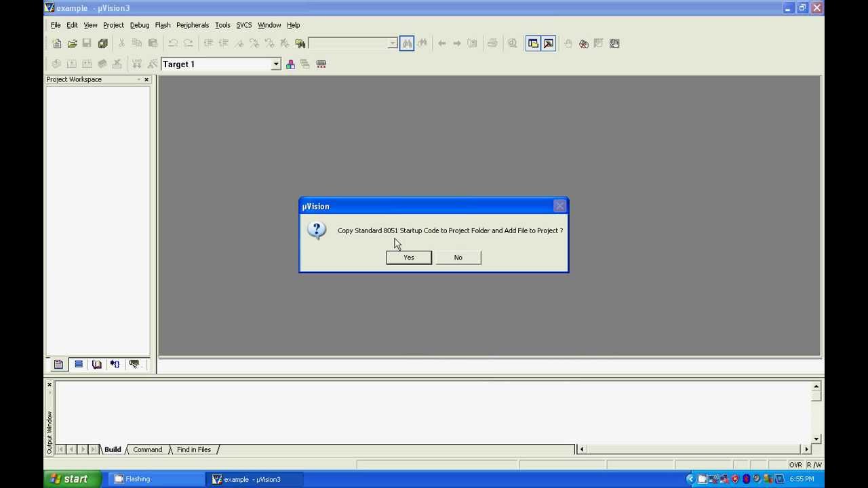Screen dimensions: 868x488
Task: Open the Window menu
Action: point(269,25)
